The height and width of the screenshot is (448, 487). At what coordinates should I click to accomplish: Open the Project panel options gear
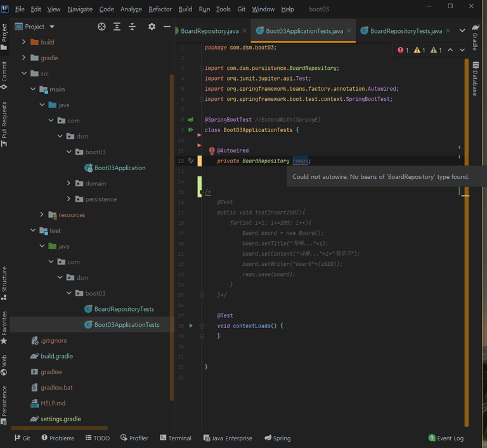click(x=152, y=27)
